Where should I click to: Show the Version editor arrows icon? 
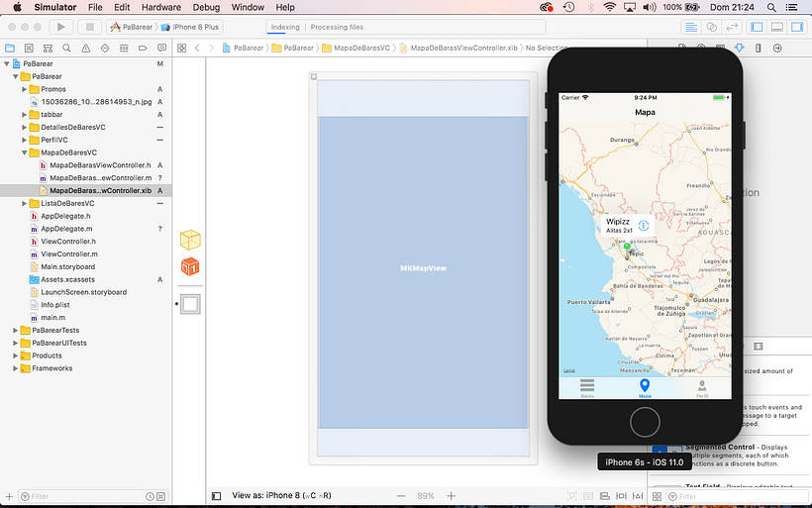click(x=732, y=27)
